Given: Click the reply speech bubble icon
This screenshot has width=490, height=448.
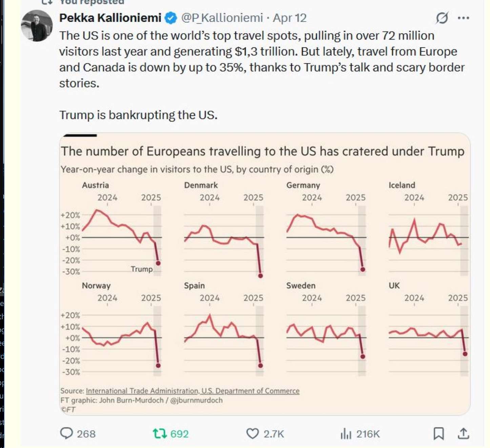Looking at the screenshot, I should [66, 433].
